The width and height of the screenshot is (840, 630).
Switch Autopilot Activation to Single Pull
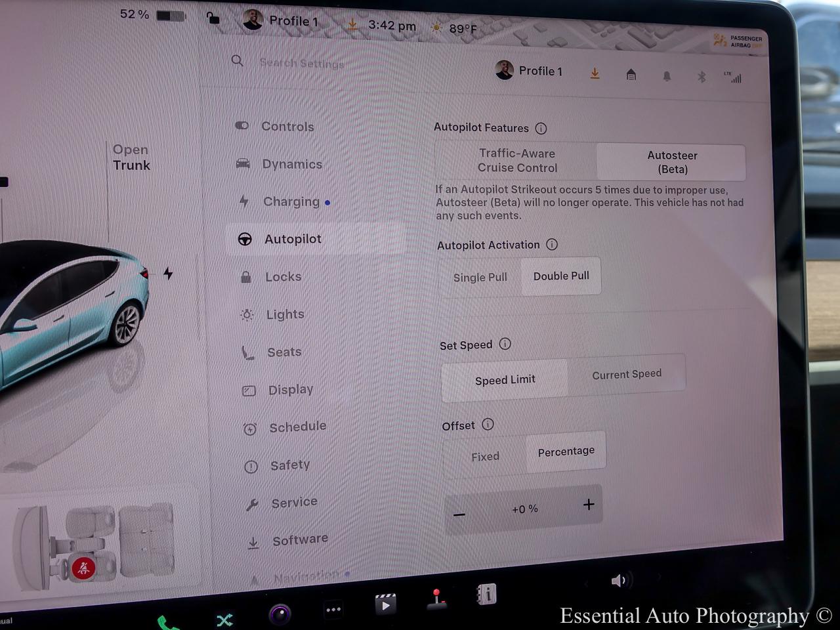479,276
